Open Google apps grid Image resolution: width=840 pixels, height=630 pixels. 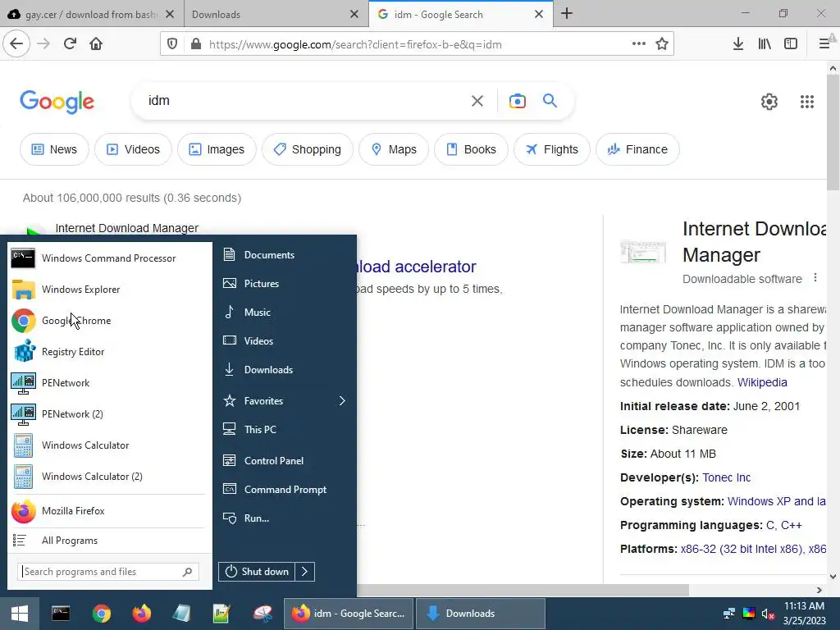807,101
